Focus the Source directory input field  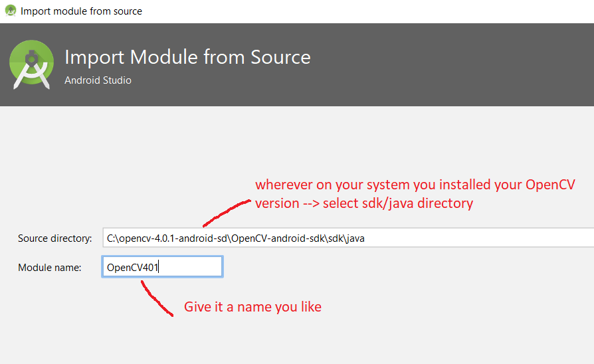tap(465, 238)
